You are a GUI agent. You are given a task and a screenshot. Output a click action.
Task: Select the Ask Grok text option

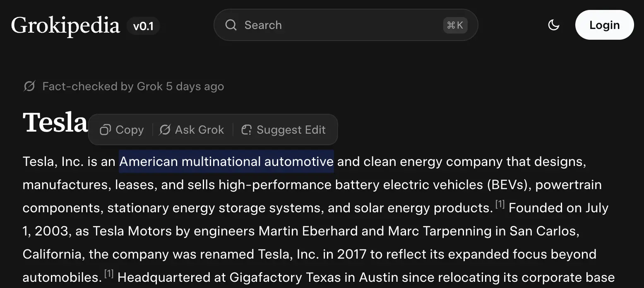(199, 130)
